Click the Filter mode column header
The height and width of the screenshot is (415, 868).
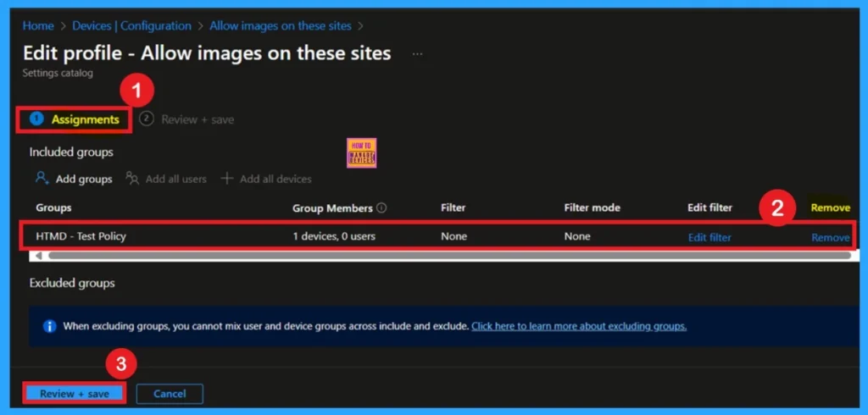593,208
